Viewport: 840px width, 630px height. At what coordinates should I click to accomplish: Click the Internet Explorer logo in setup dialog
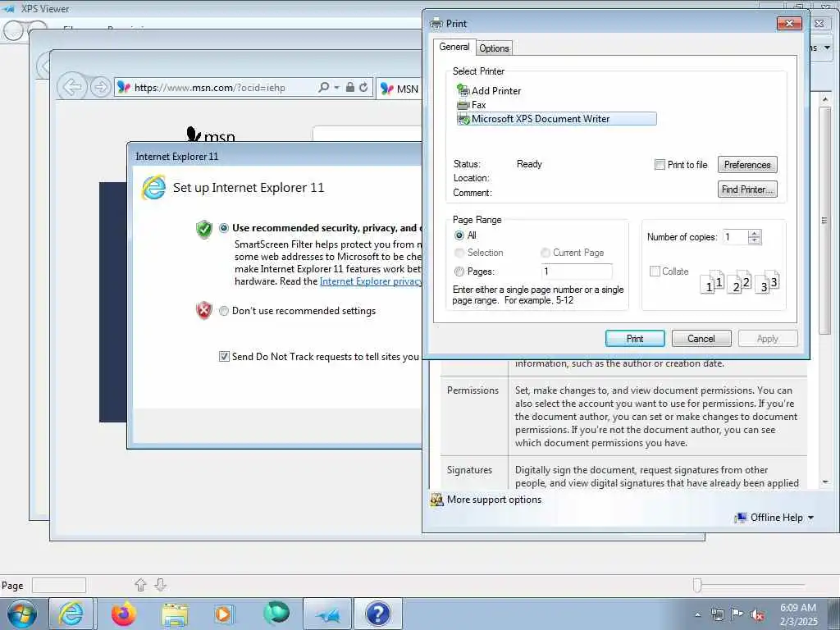(x=153, y=188)
